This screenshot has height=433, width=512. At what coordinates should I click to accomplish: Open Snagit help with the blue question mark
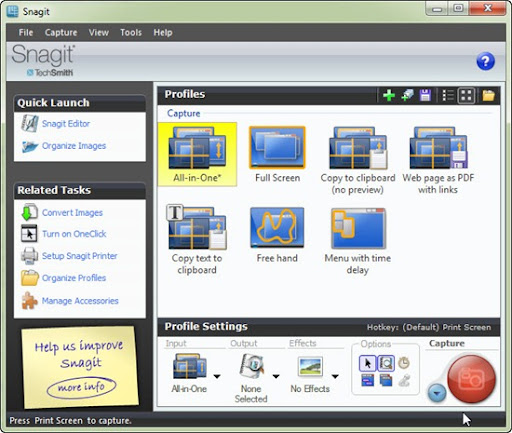[485, 61]
